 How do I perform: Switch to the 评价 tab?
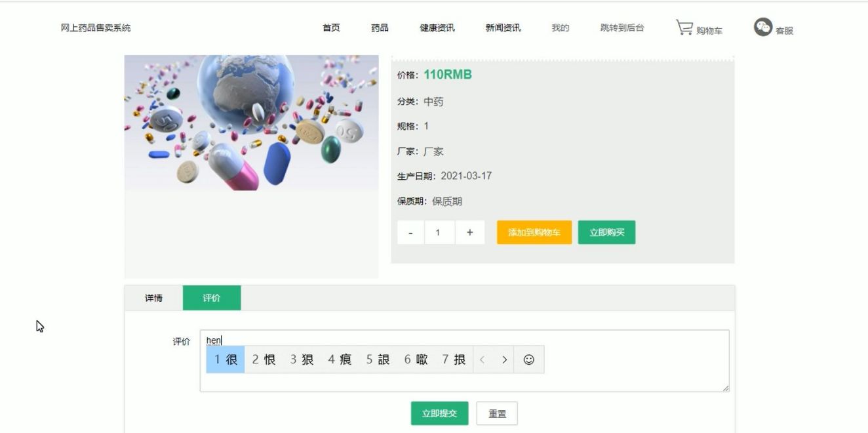click(x=212, y=298)
